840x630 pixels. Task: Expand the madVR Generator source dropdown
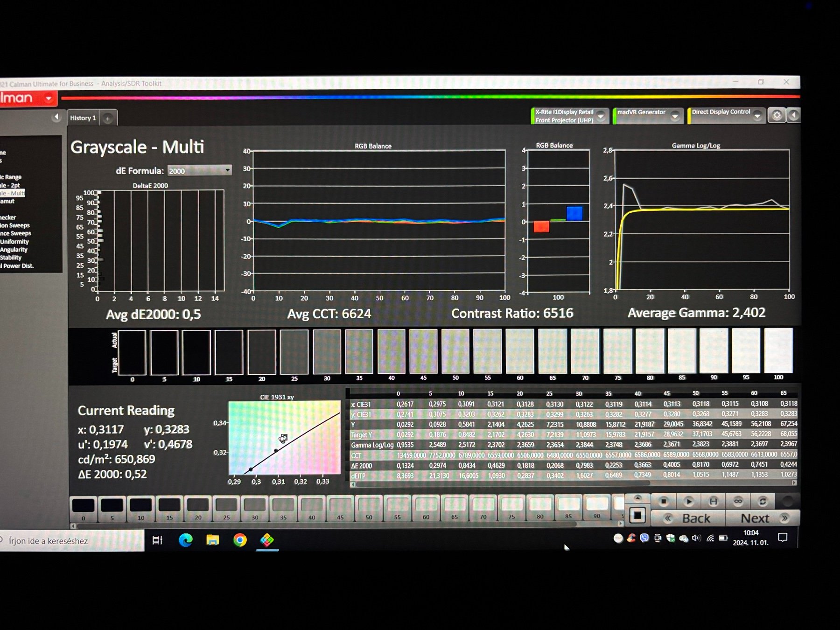coord(675,116)
